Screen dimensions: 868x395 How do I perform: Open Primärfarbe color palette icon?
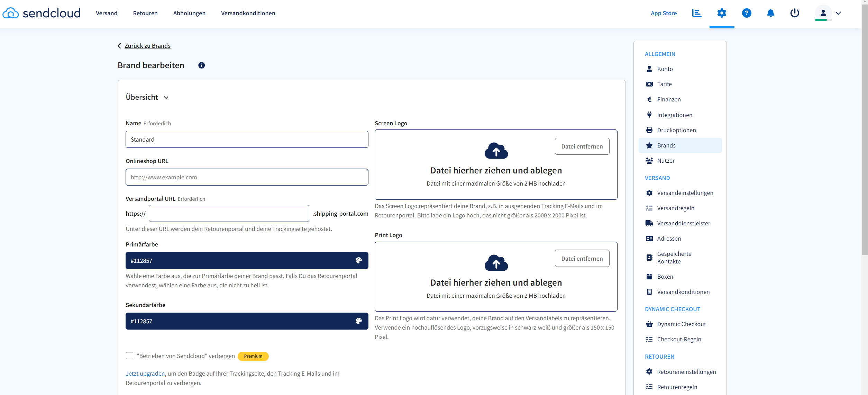click(x=358, y=261)
